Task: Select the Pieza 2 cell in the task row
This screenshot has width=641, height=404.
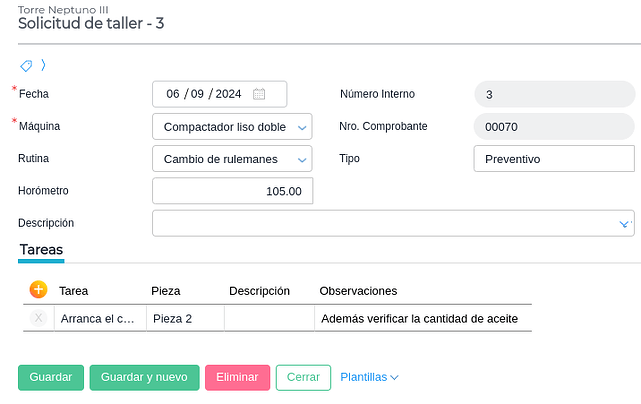Action: [185, 318]
